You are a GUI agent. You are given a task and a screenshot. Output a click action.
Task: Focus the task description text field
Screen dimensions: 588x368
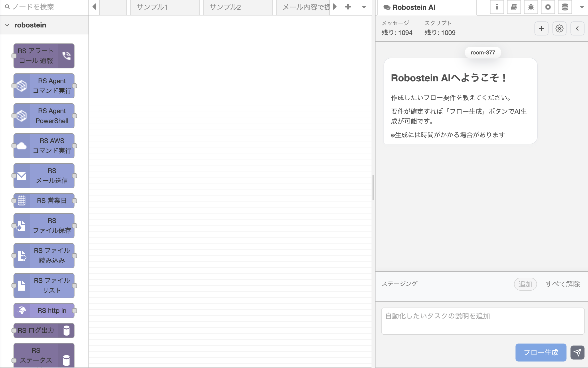click(x=482, y=321)
